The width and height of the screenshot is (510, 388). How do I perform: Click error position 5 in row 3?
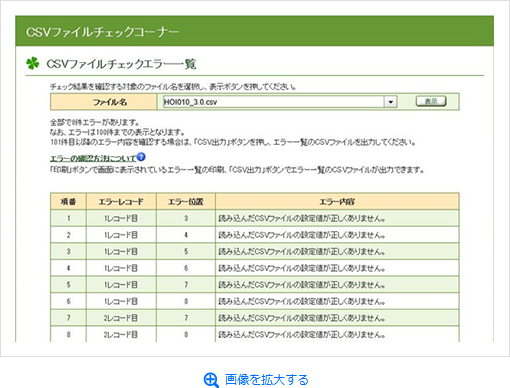[186, 252]
